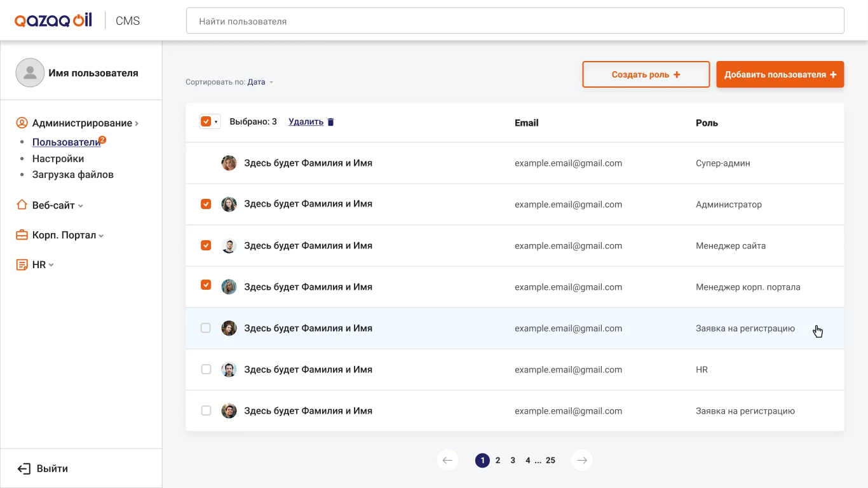Open the Загрузка файлов menu item
The width and height of the screenshot is (868, 488).
click(x=73, y=175)
